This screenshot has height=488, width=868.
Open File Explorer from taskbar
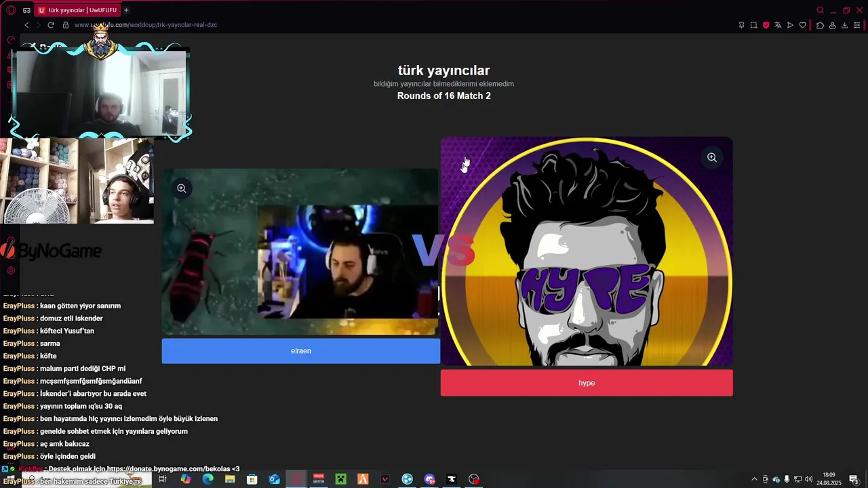(230, 479)
